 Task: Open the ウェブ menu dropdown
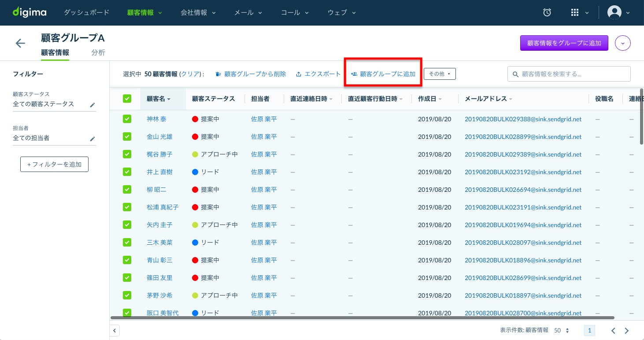point(342,13)
